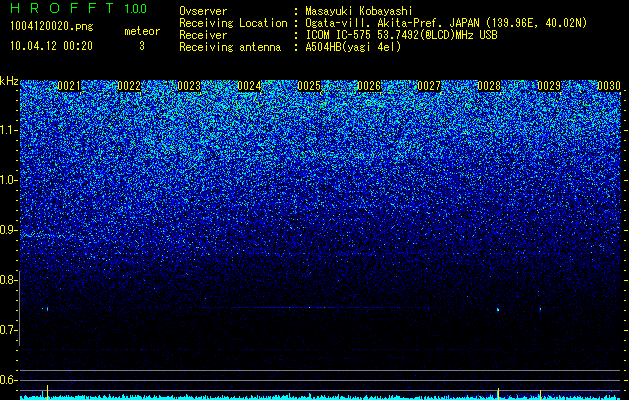Viewport: 629px width, 400px height.
Task: Click the 0029 time marker
Action: 549,86
